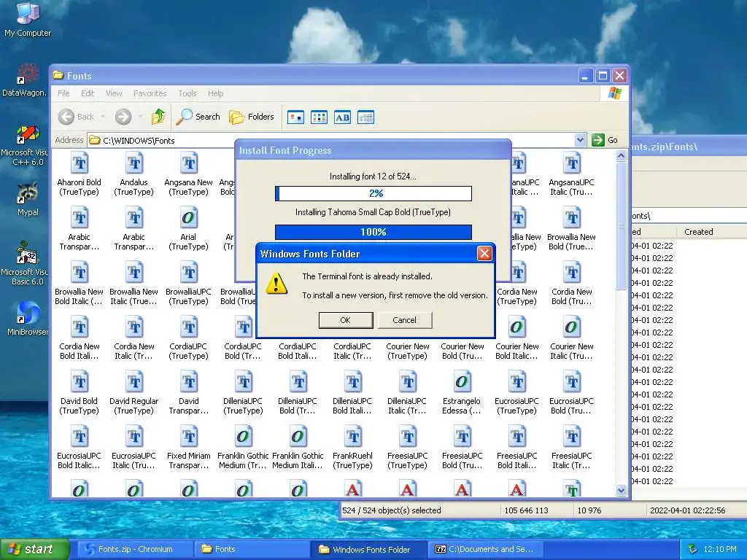Open the Back button history dropdown arrow
The width and height of the screenshot is (747, 560).
point(103,117)
